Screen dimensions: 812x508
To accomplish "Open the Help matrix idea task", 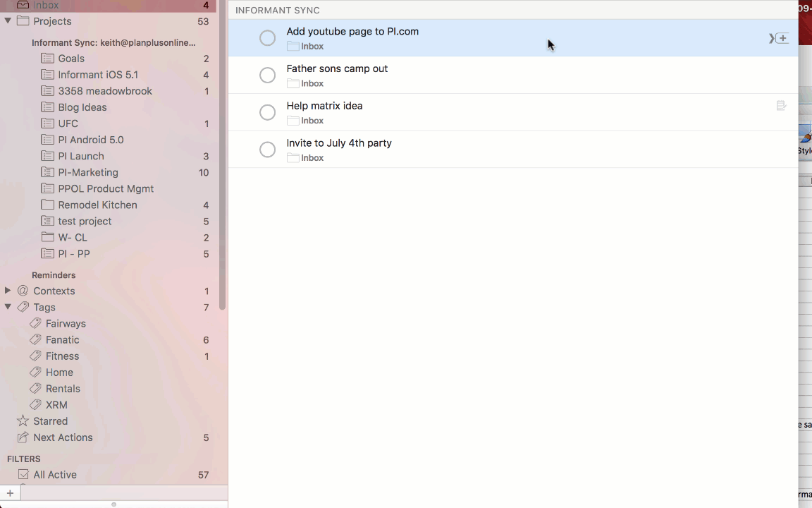I will 324,106.
